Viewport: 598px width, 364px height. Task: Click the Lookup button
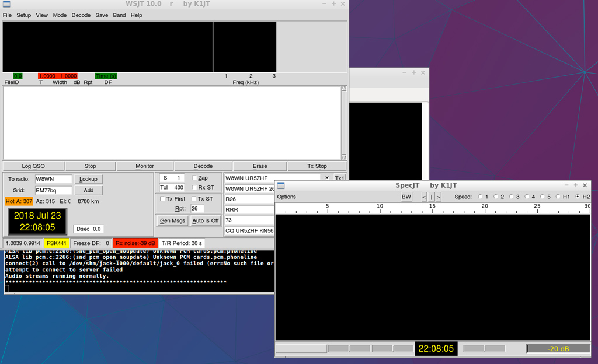[89, 179]
